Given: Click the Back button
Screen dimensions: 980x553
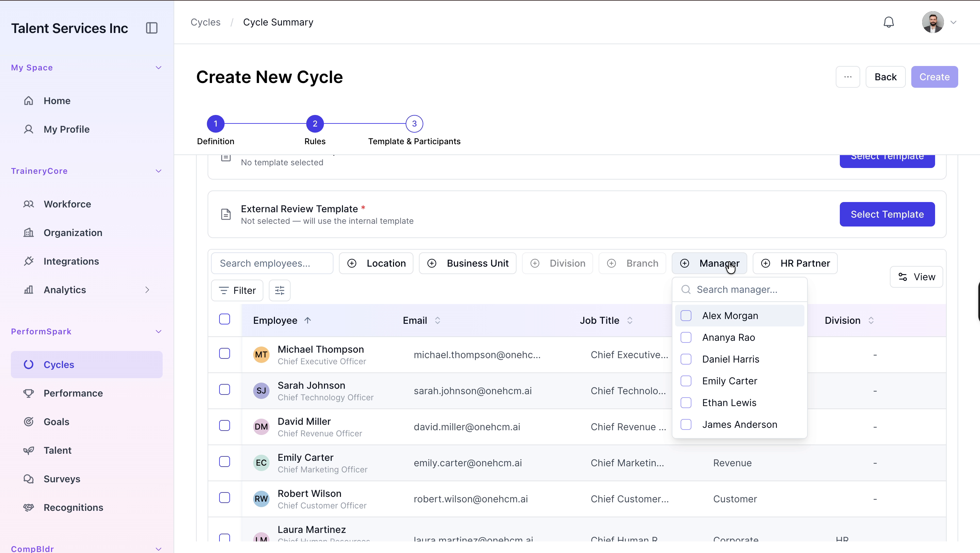Looking at the screenshot, I should click(885, 77).
